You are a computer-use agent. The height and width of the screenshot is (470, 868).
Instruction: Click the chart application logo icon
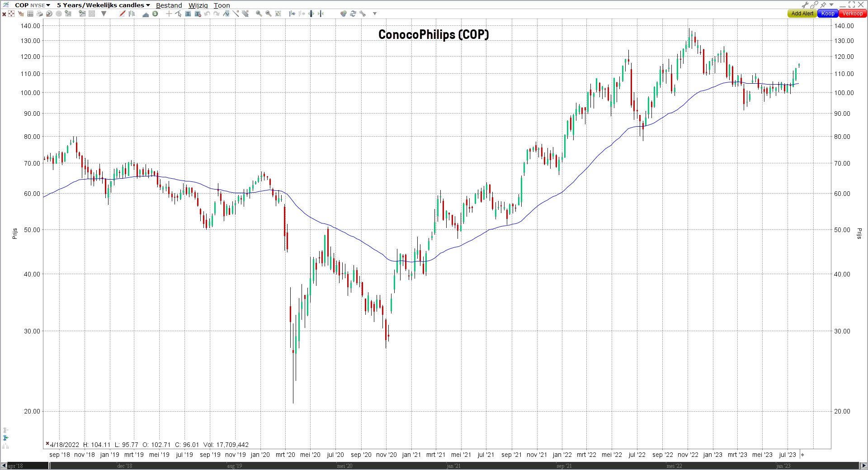point(6,5)
